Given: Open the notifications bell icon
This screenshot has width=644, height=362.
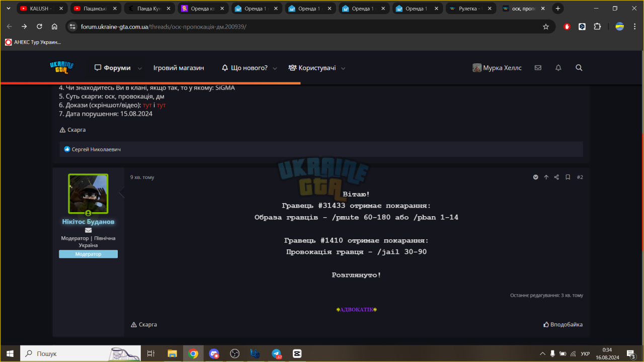Looking at the screenshot, I should pos(558,68).
